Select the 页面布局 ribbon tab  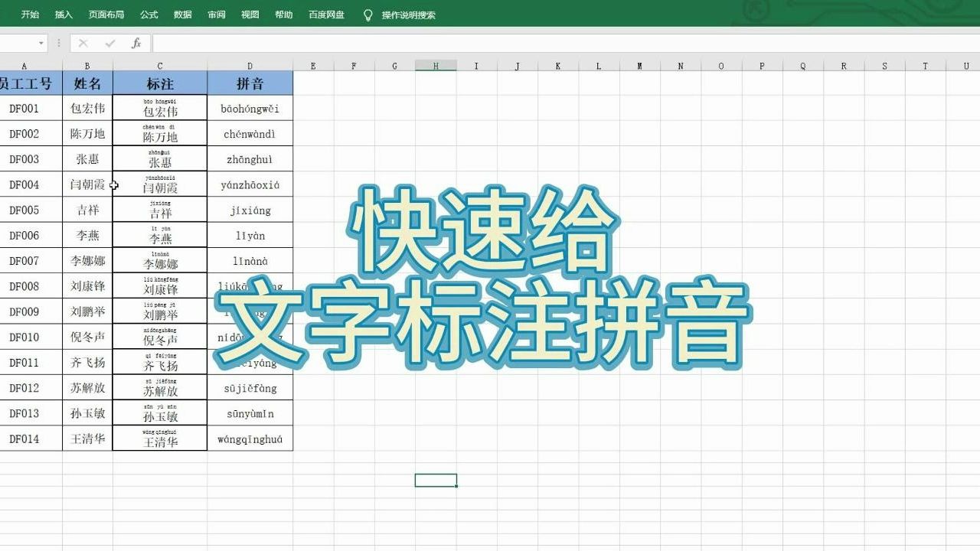click(106, 13)
